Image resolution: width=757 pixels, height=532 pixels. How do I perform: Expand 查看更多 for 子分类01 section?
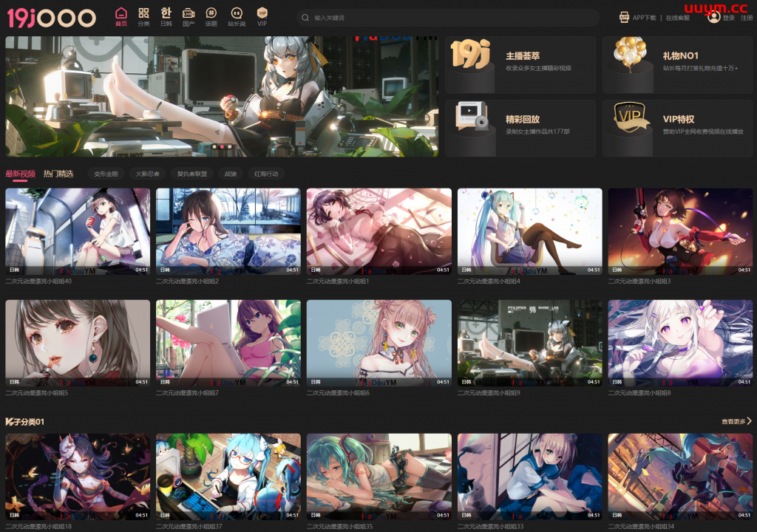pos(736,421)
